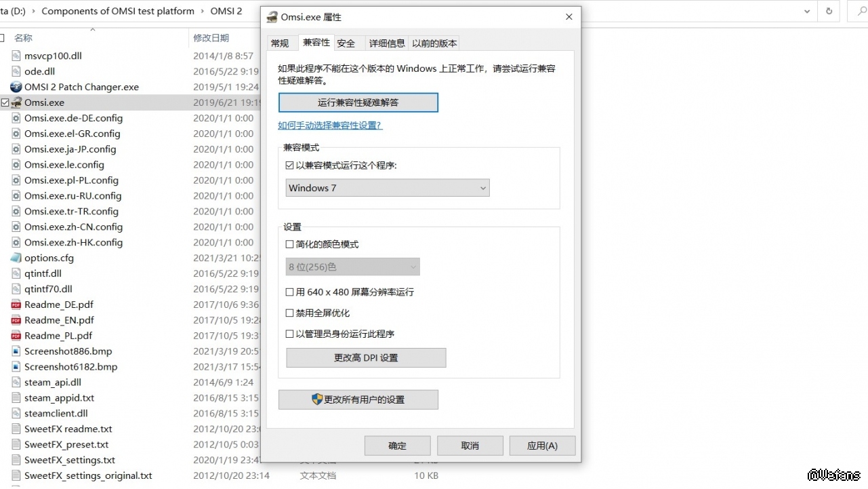Select the Omsi.exe.pl-PL.config file icon
Screen dimensions: 868x489
pyautogui.click(x=16, y=180)
